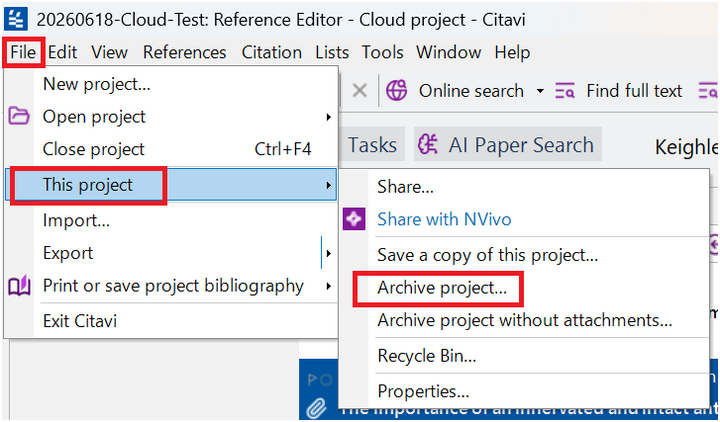
Task: Expand the Print or save bibliography arrow
Action: [328, 286]
